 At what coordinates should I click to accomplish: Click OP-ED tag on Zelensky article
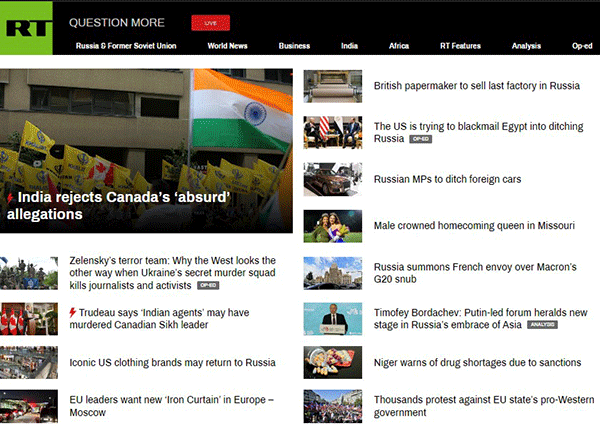coord(208,286)
